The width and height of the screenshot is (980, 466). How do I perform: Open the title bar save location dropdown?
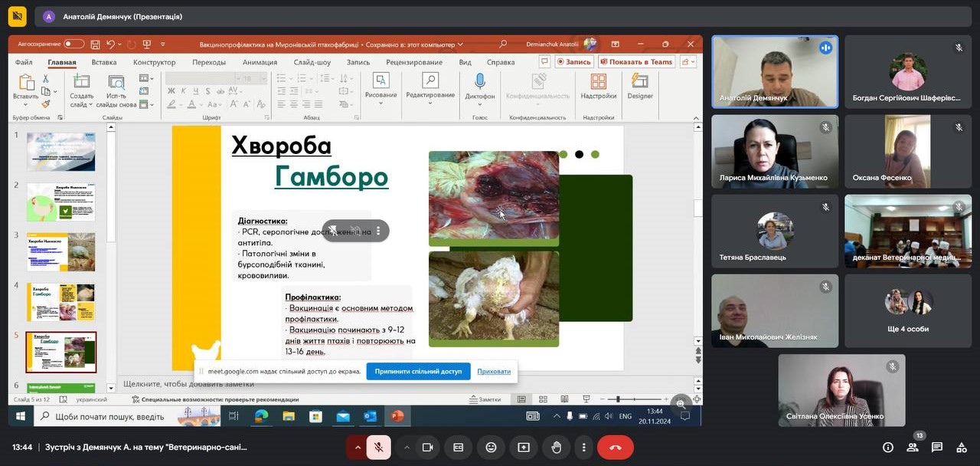pyautogui.click(x=459, y=44)
